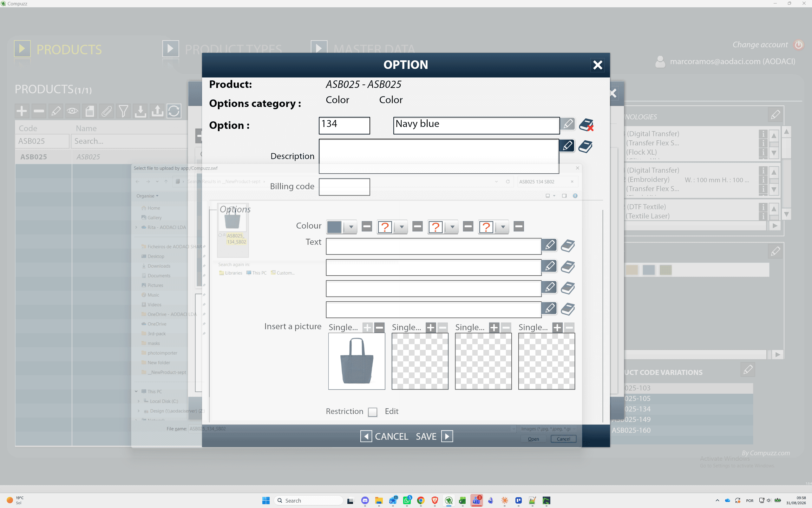This screenshot has height=508, width=812.
Task: Click the second undefined colour swatch with question mark
Action: pyautogui.click(x=436, y=227)
